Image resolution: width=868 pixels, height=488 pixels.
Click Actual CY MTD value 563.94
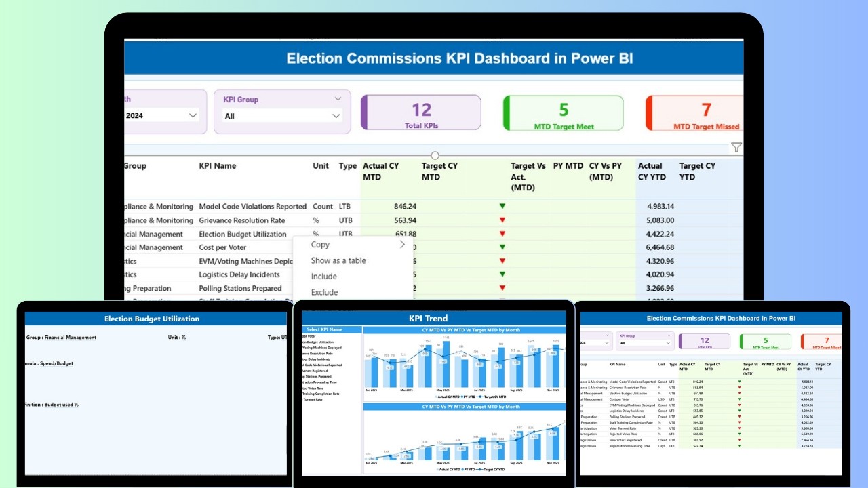click(404, 220)
